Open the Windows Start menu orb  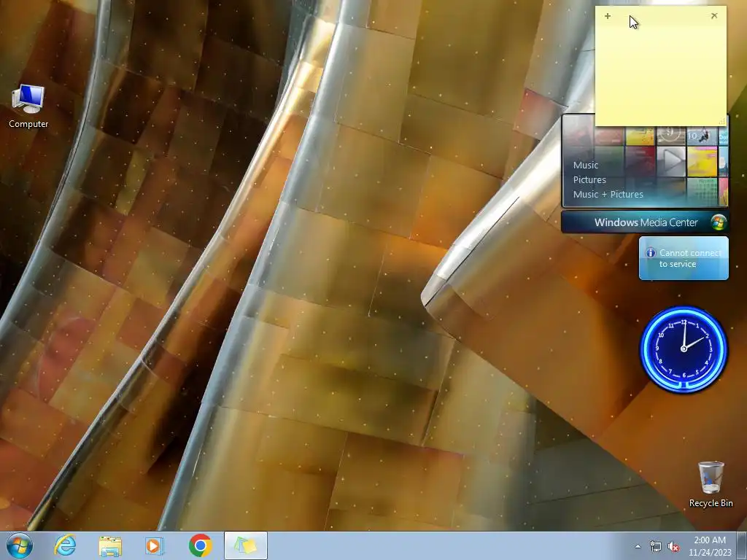[x=20, y=545]
